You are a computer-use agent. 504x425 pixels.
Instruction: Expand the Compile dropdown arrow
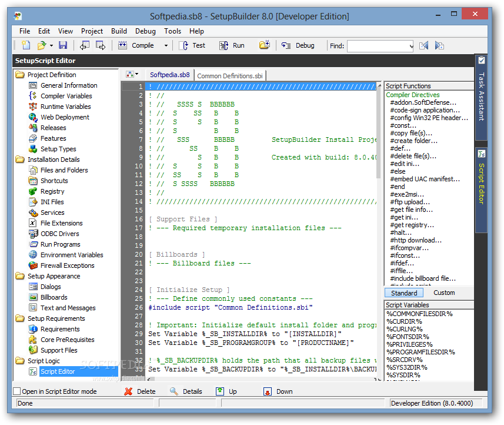pos(166,46)
